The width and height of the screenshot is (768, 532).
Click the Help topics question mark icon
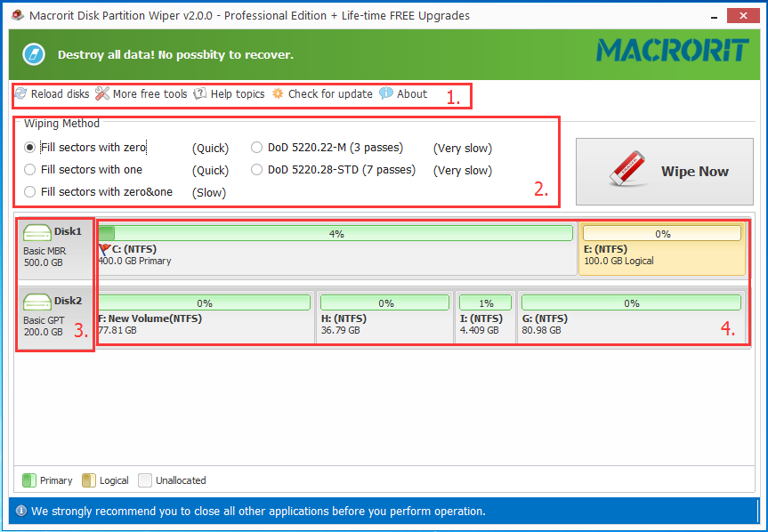199,93
